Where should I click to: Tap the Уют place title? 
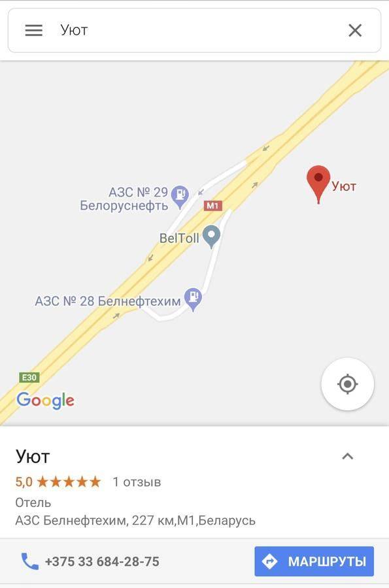(33, 457)
